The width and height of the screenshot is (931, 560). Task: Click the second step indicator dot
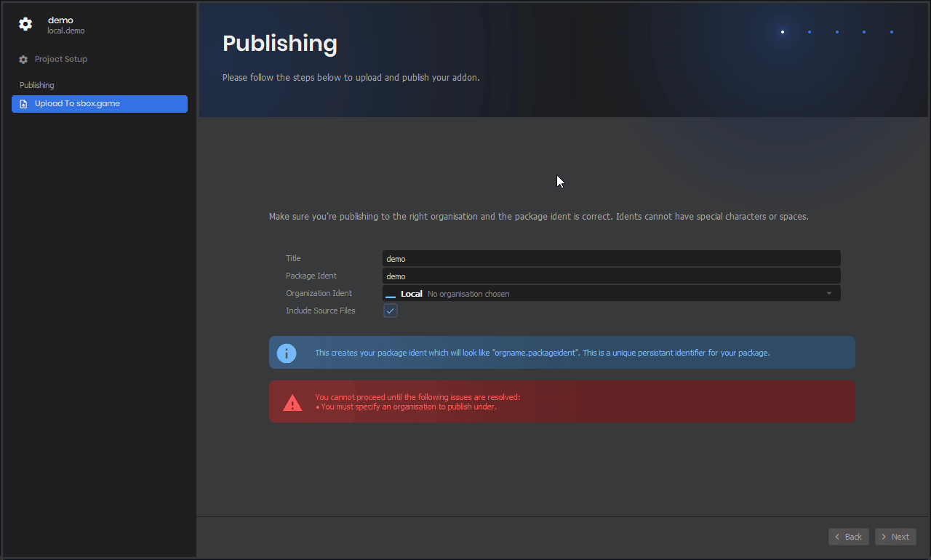pos(810,32)
